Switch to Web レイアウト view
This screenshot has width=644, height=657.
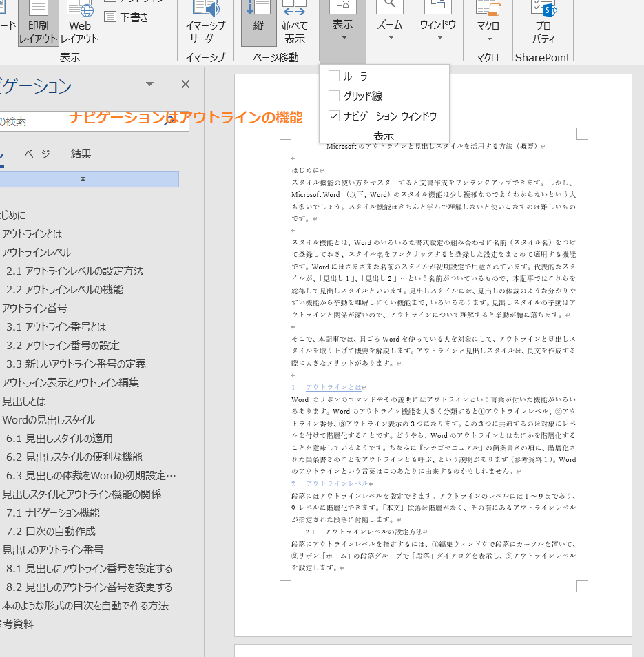(x=80, y=23)
